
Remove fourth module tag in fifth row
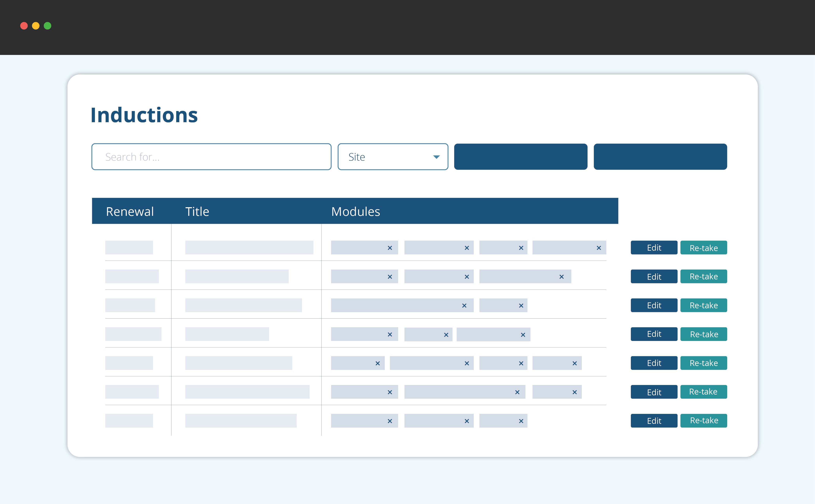coord(574,363)
